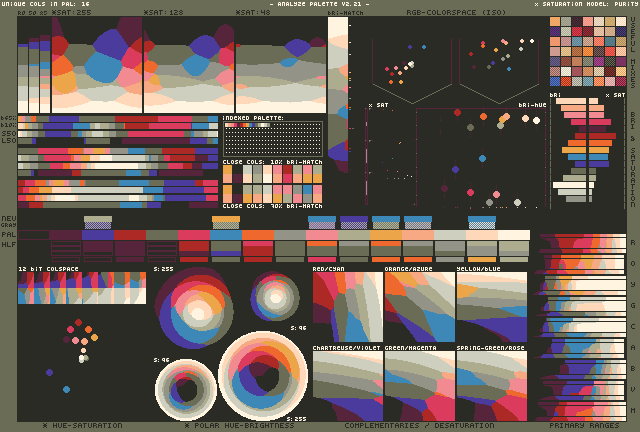Click the dark red dot in bri-hue plot
Viewport: 640px width, 432px height.
[458, 112]
